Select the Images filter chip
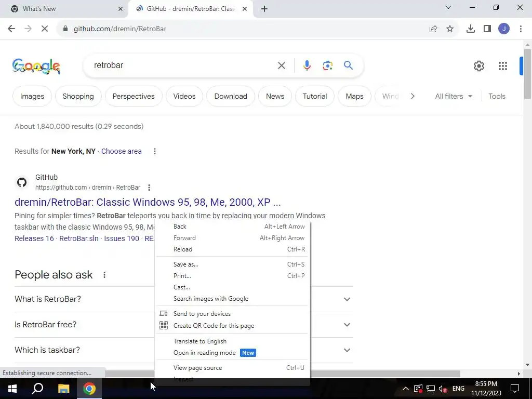The height and width of the screenshot is (399, 532). click(x=32, y=96)
